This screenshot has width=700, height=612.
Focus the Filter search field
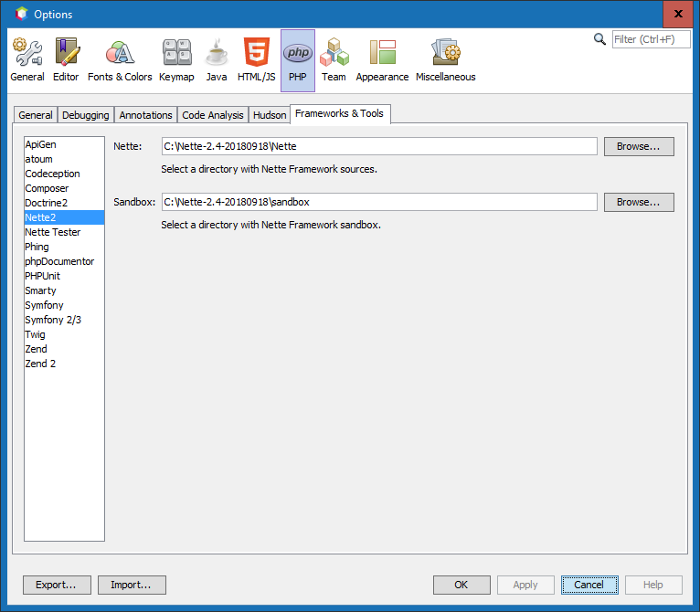tap(651, 39)
